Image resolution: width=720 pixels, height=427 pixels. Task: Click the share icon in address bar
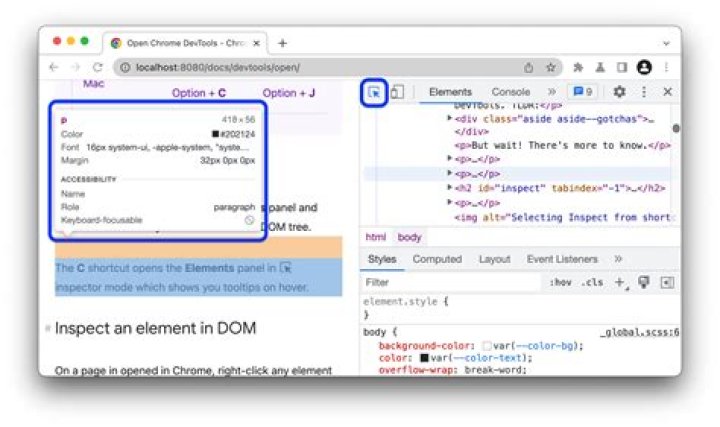pyautogui.click(x=529, y=67)
